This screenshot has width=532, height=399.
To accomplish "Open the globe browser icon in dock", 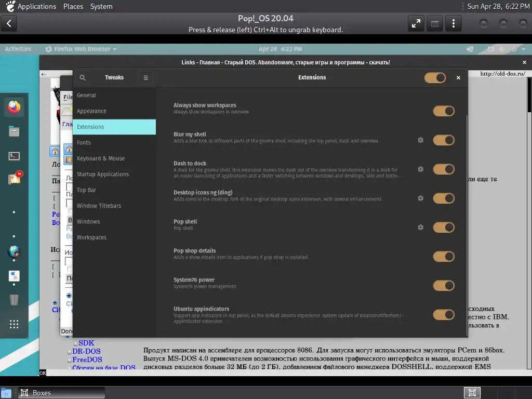I will [14, 252].
